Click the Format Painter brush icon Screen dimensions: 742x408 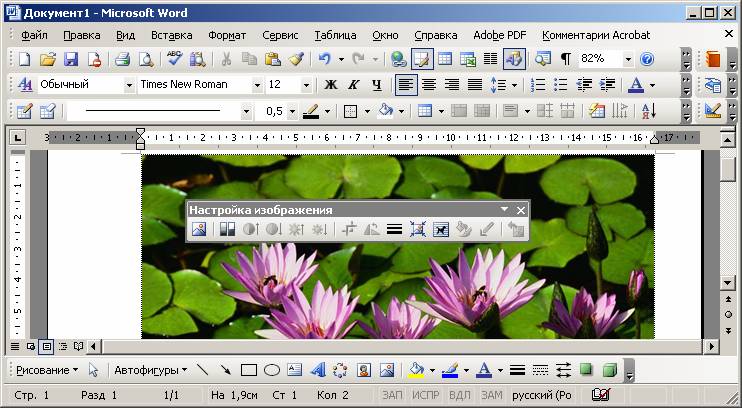click(295, 59)
